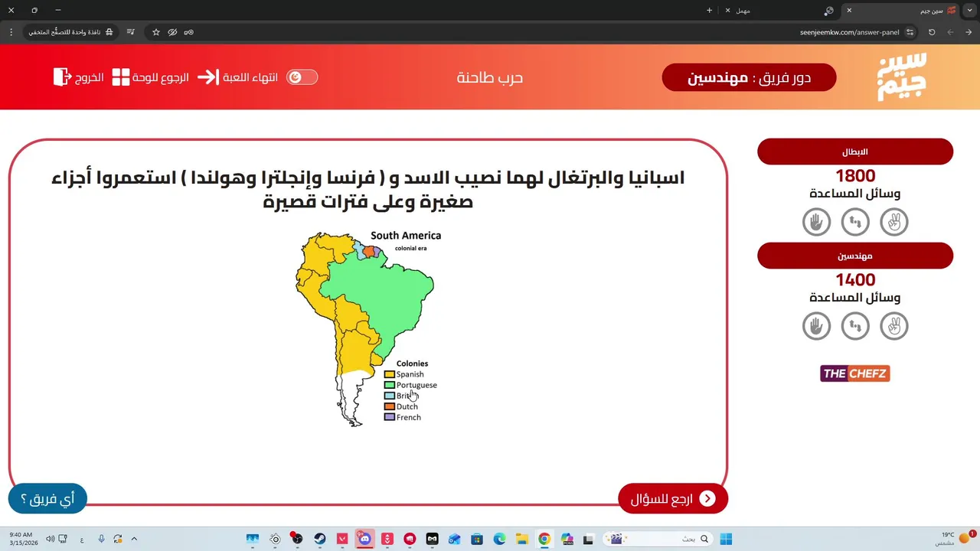Click the الابطال score 1800
The height and width of the screenshot is (551, 980).
(855, 176)
